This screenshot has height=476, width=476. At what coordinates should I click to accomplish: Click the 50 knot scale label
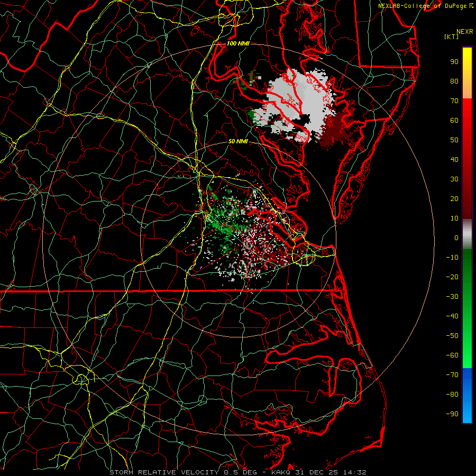pyautogui.click(x=454, y=140)
